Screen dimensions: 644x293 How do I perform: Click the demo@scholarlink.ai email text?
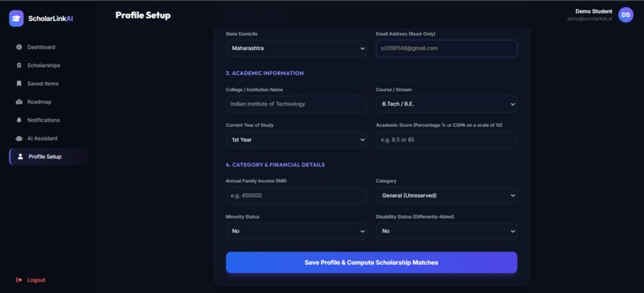pos(590,19)
